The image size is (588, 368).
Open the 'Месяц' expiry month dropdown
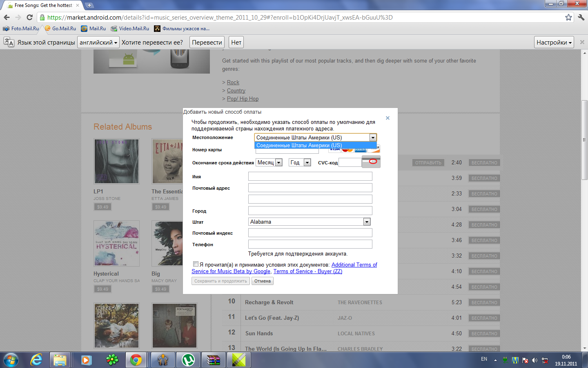(269, 162)
